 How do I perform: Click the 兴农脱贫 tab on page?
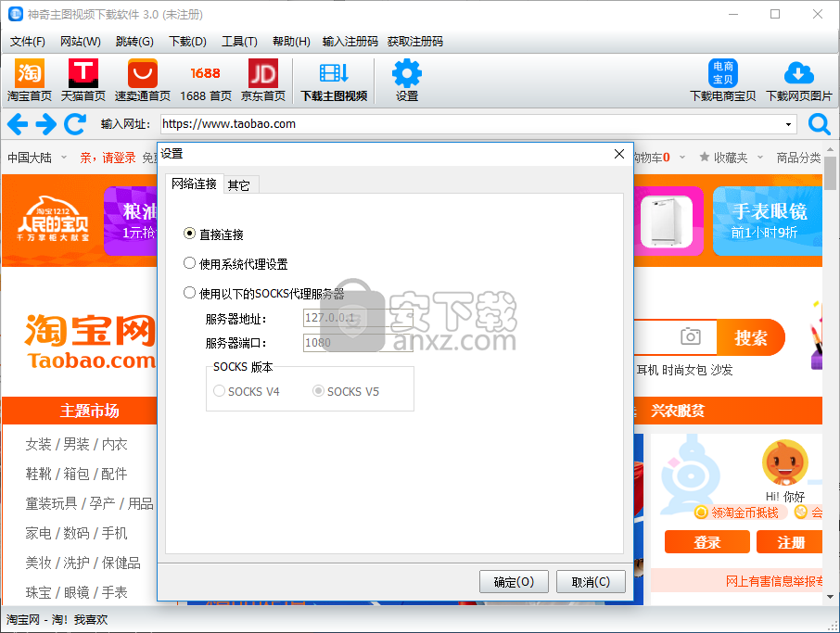tap(678, 411)
